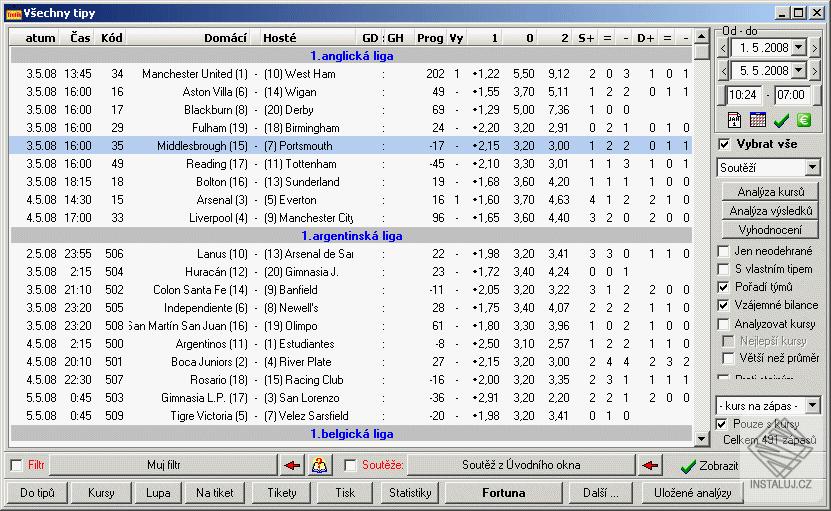Open the 5.5.2008 date dropdown
This screenshot has height=511, width=831.
[799, 70]
